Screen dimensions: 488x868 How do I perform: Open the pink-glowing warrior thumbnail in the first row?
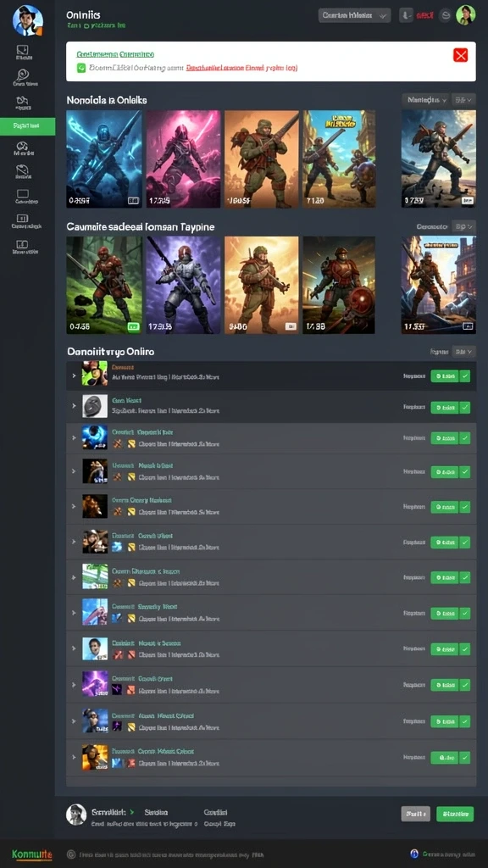pos(183,159)
